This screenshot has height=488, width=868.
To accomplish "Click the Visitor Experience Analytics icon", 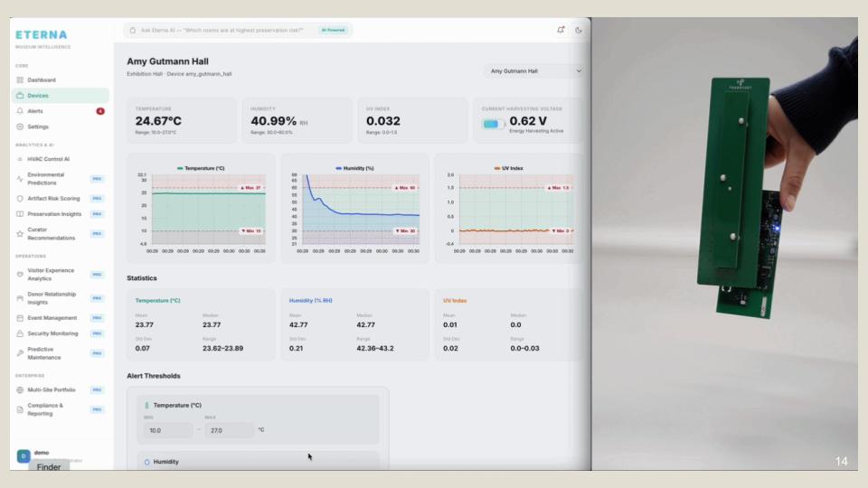I will click(x=20, y=275).
